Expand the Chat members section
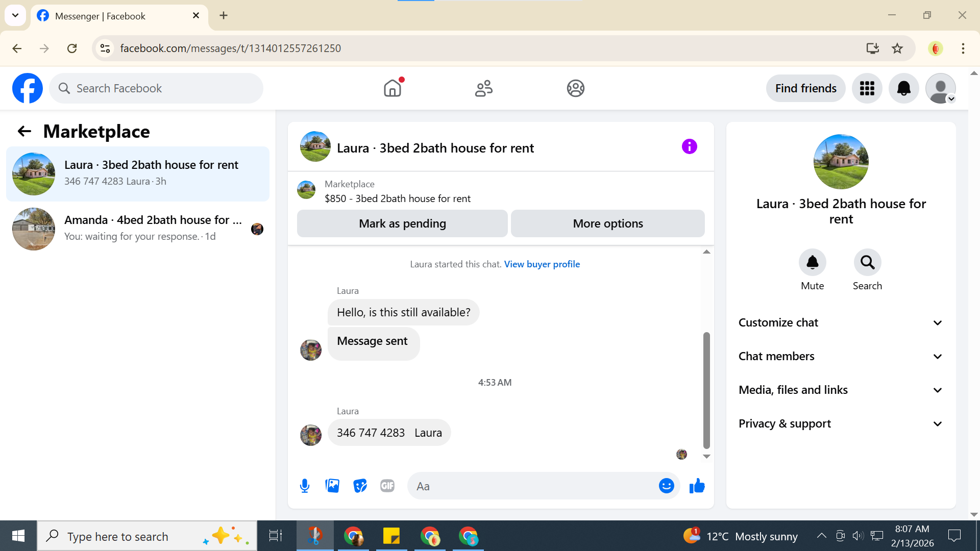Screen dimensions: 980x551 pyautogui.click(x=840, y=356)
